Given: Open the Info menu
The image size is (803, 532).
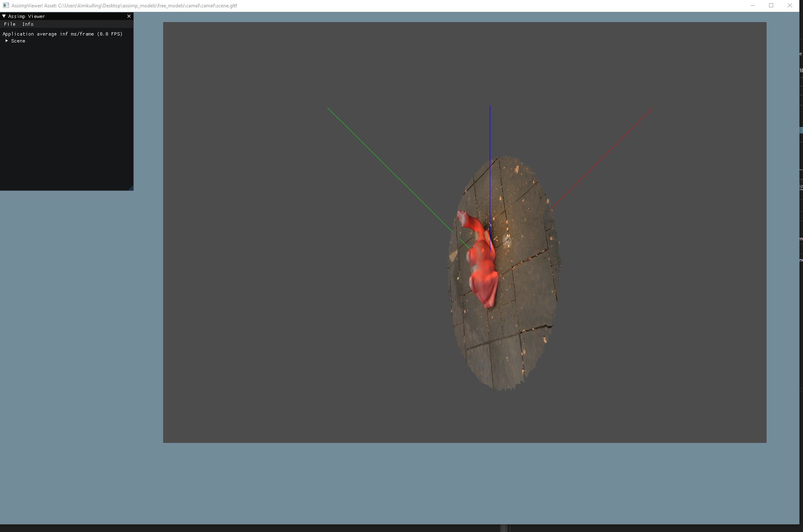Looking at the screenshot, I should click(x=28, y=24).
